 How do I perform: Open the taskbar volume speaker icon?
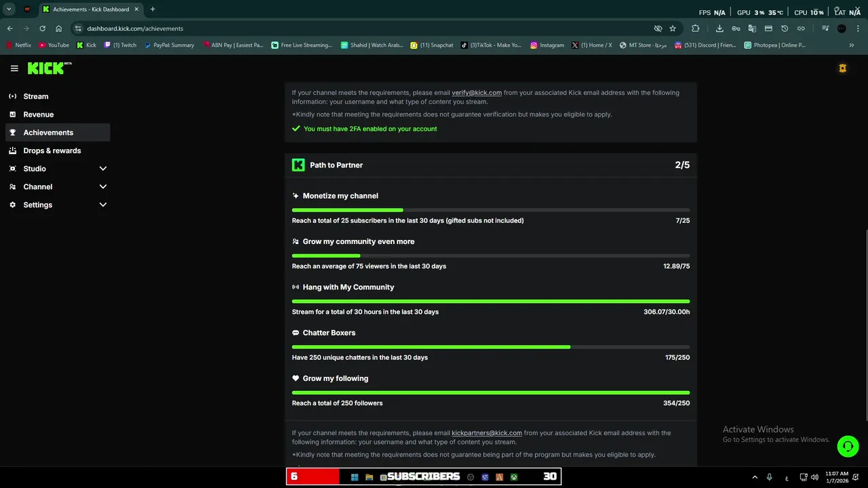814,476
